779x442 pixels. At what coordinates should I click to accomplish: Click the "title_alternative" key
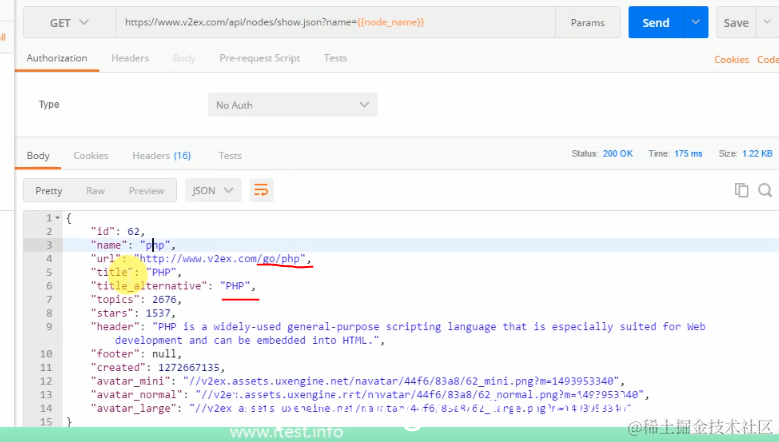click(x=149, y=286)
